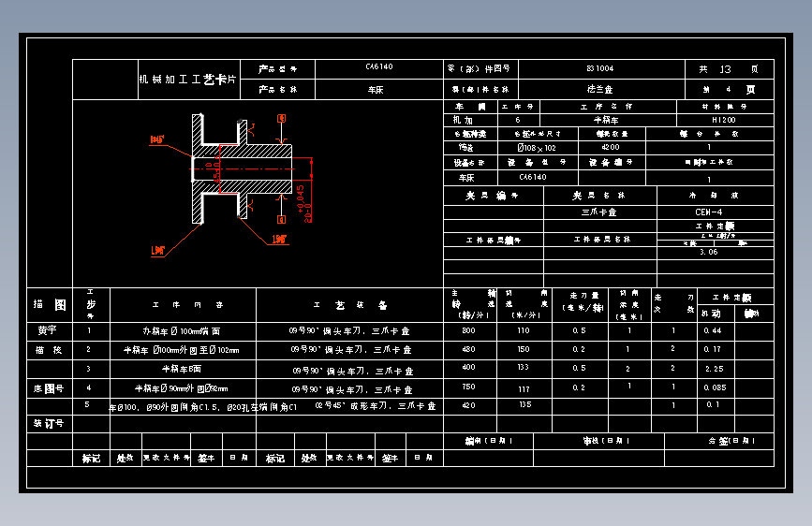Select the machine time value '2.25'
The height and width of the screenshot is (526, 812).
714,369
